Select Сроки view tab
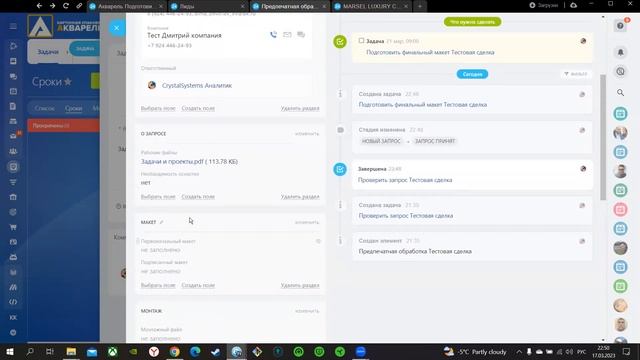 point(73,108)
